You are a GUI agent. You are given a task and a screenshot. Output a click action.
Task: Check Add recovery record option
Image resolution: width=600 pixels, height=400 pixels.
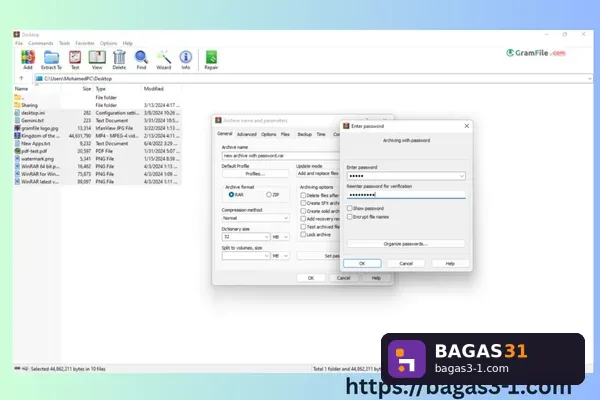[303, 219]
